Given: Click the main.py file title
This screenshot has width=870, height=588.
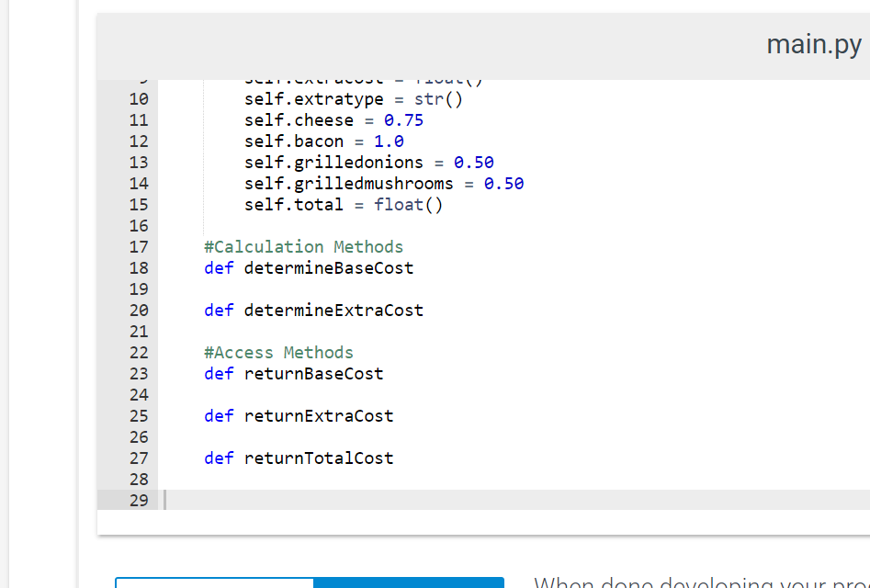Looking at the screenshot, I should (x=813, y=45).
